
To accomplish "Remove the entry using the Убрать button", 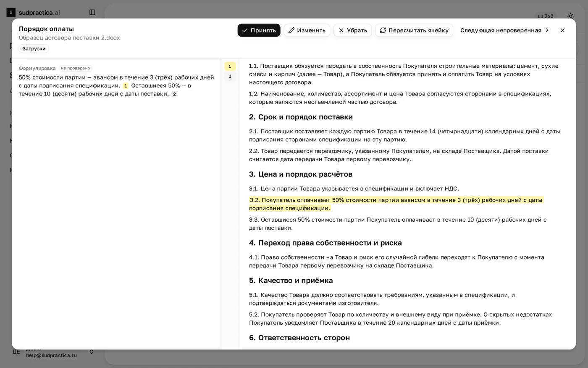I will click(353, 30).
